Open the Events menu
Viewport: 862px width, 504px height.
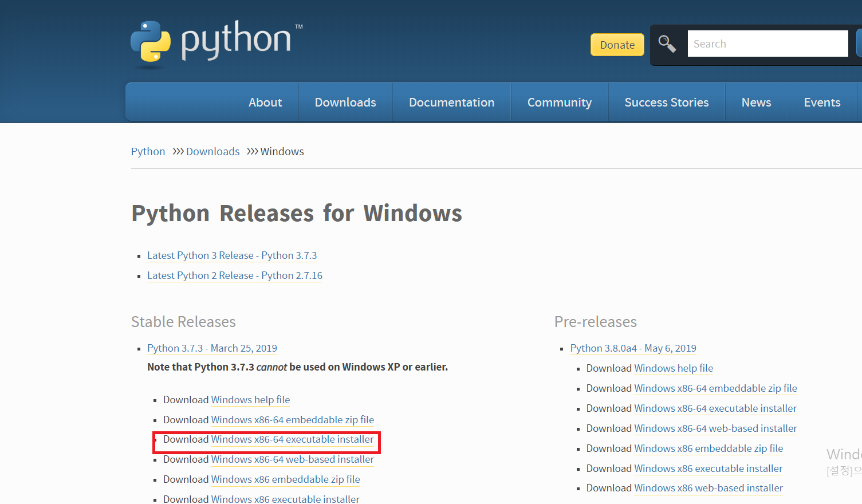pos(822,103)
